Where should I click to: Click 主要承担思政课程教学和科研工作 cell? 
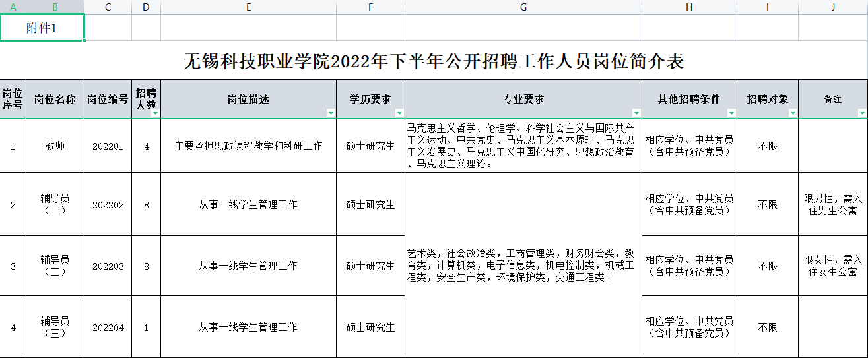249,146
